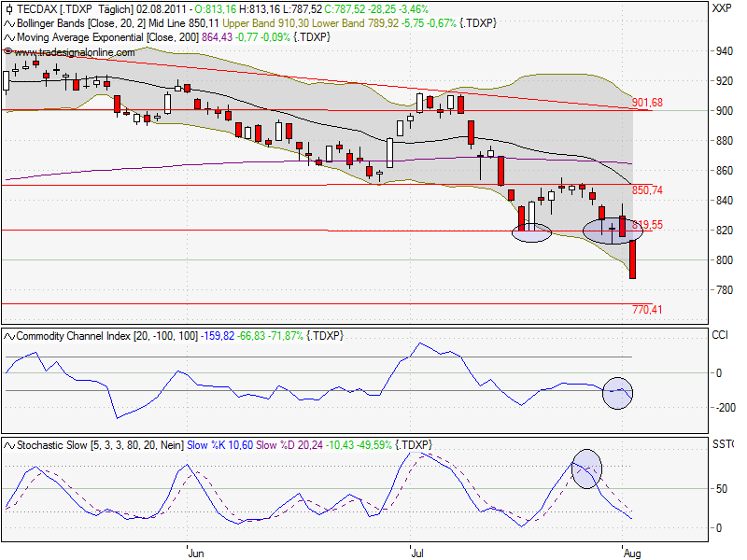
Task: Click the Moving Average Exponential curve icon
Action: tap(8, 38)
